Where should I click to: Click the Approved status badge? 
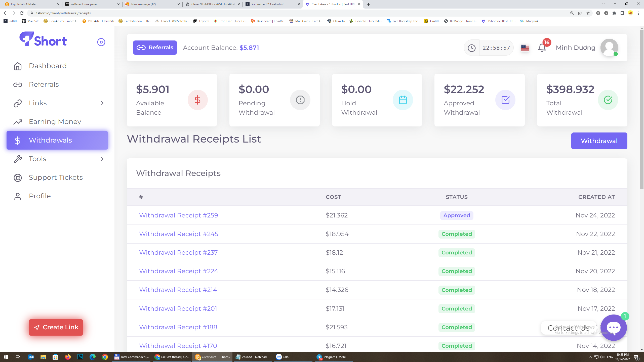pyautogui.click(x=457, y=215)
